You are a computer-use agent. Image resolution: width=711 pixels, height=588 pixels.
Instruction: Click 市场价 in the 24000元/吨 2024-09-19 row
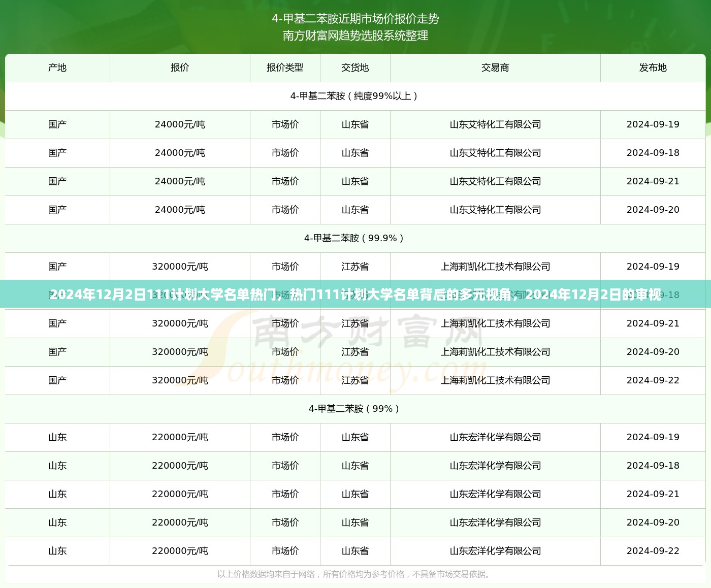coord(285,124)
